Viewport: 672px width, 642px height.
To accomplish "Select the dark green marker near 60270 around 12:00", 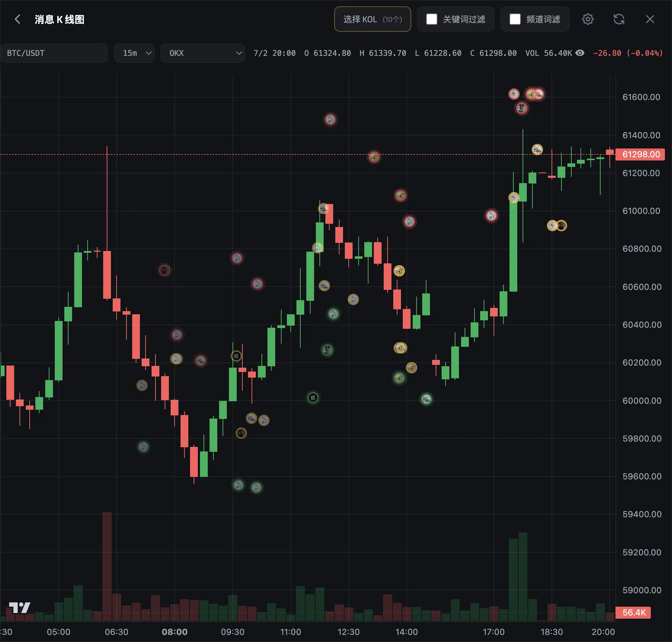I will point(328,350).
